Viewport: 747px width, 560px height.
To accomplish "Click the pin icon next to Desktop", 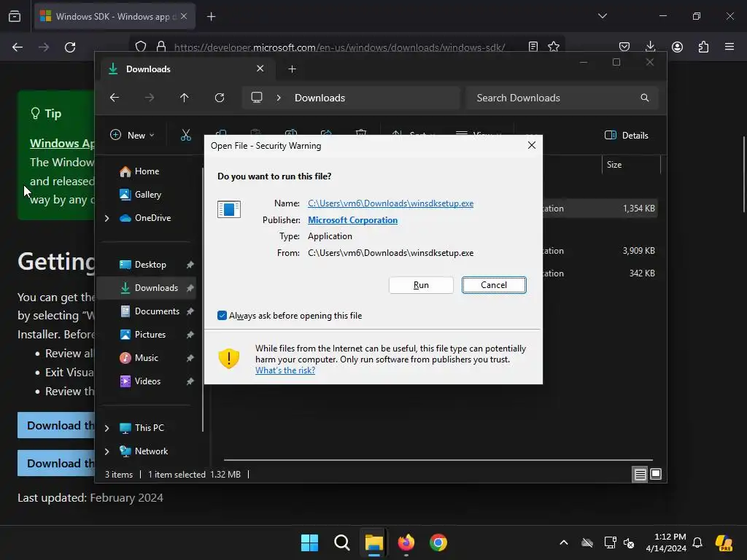I will click(x=190, y=265).
